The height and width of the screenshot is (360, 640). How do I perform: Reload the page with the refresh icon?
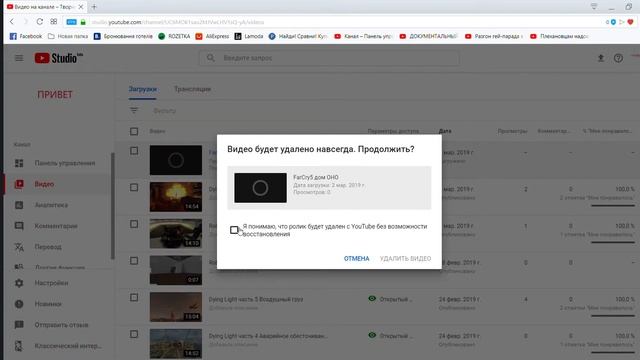(40, 22)
